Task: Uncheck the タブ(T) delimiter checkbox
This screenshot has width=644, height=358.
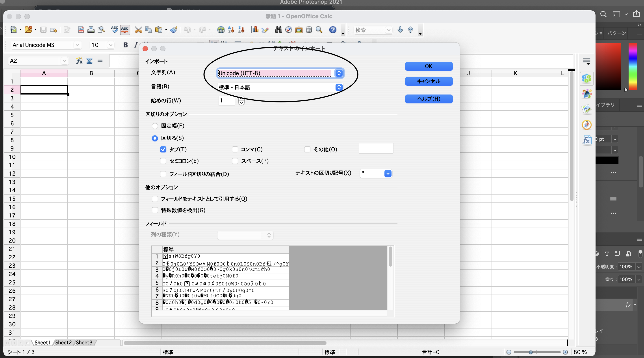Action: [x=163, y=149]
